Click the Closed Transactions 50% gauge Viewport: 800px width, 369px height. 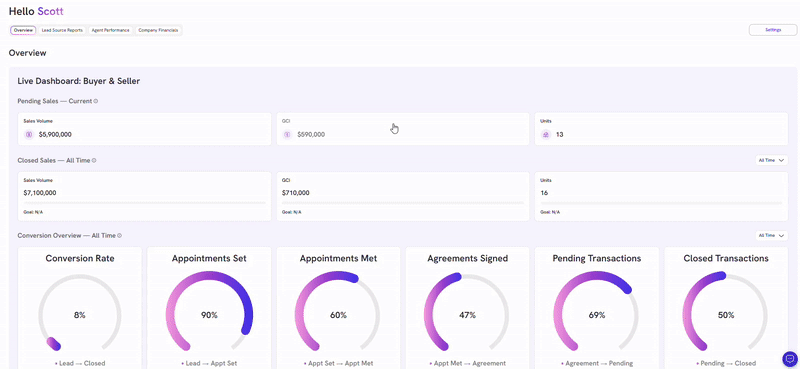726,312
